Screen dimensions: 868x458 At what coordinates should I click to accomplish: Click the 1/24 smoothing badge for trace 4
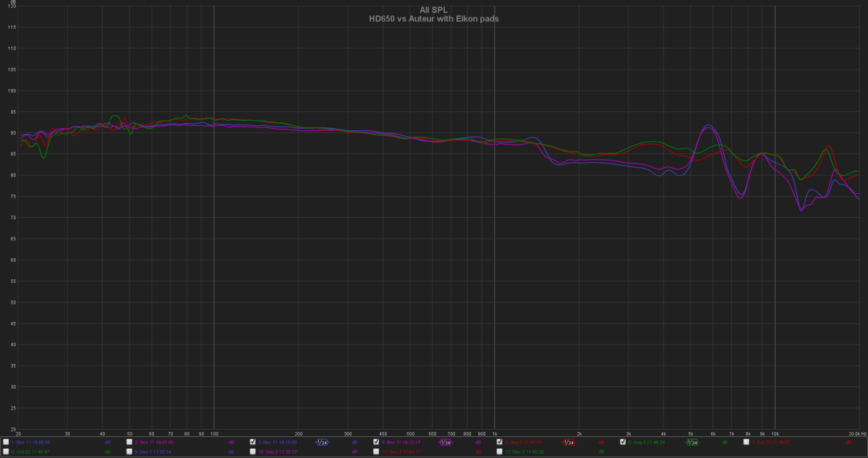pyautogui.click(x=445, y=442)
